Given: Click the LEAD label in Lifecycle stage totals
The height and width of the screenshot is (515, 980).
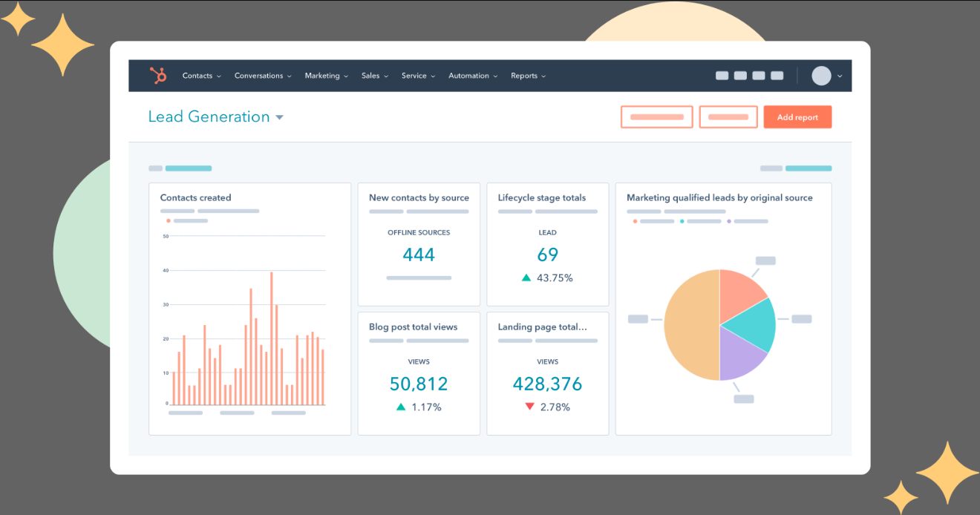Looking at the screenshot, I should coord(547,232).
